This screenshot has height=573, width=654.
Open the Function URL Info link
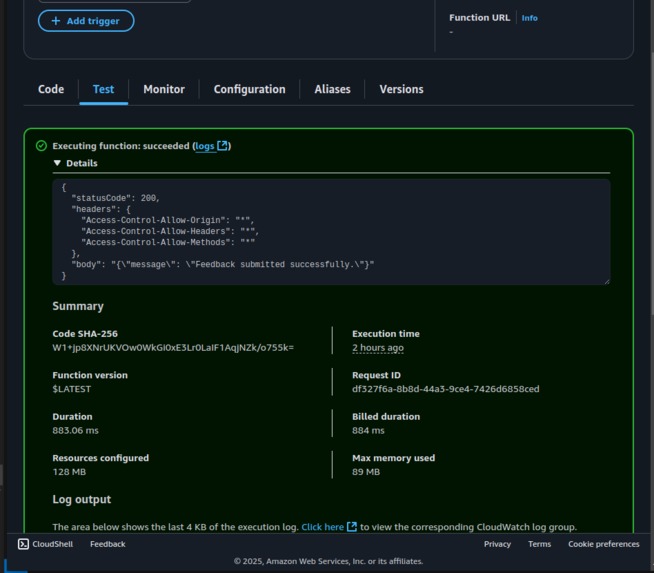click(x=529, y=18)
